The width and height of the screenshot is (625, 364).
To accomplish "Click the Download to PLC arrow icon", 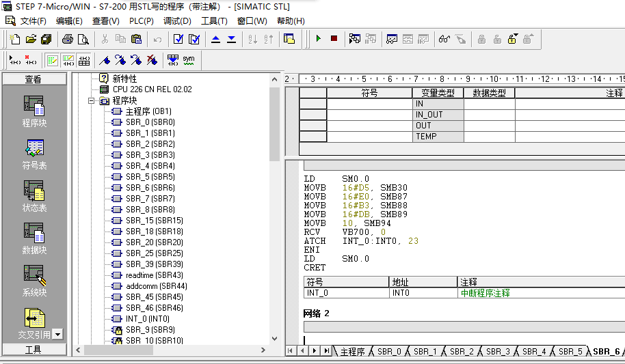I will [x=232, y=39].
